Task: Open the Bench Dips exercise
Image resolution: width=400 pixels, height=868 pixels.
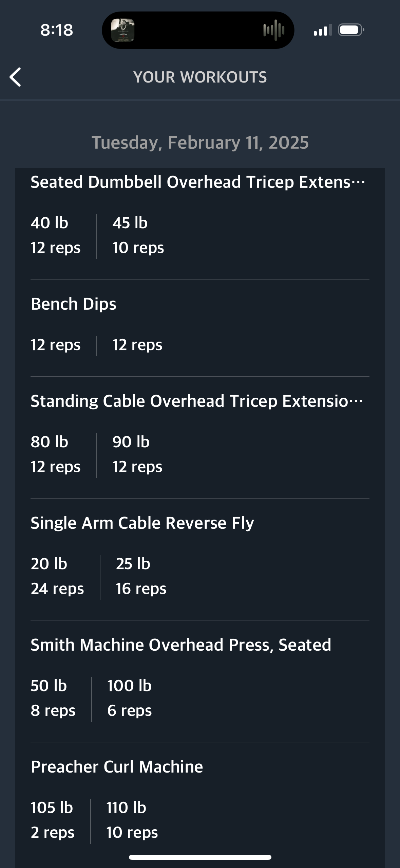Action: (73, 304)
